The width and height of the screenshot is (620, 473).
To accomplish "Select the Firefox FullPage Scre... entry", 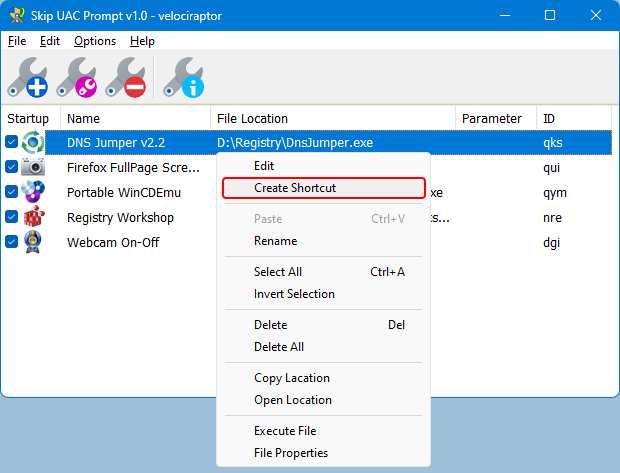I will (x=133, y=168).
